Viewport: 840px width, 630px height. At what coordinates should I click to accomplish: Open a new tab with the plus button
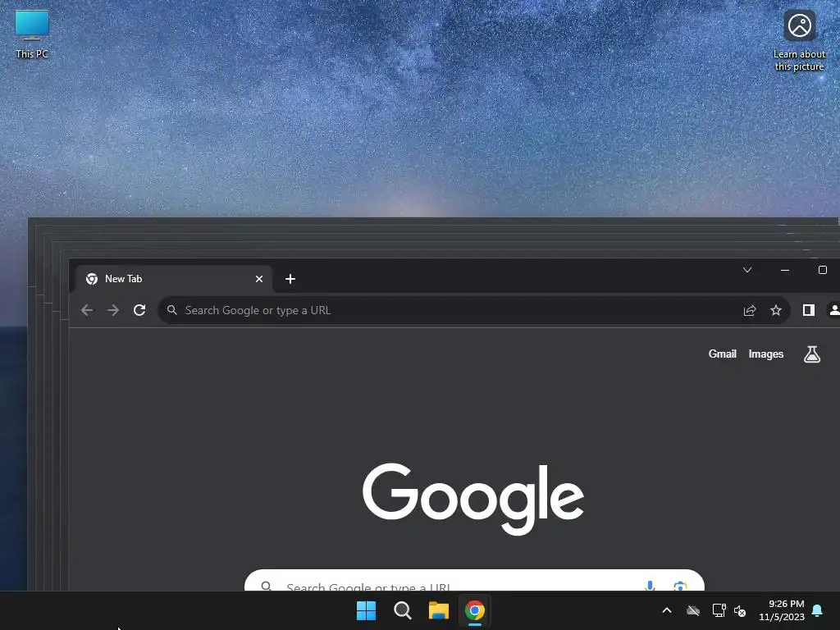click(x=290, y=279)
